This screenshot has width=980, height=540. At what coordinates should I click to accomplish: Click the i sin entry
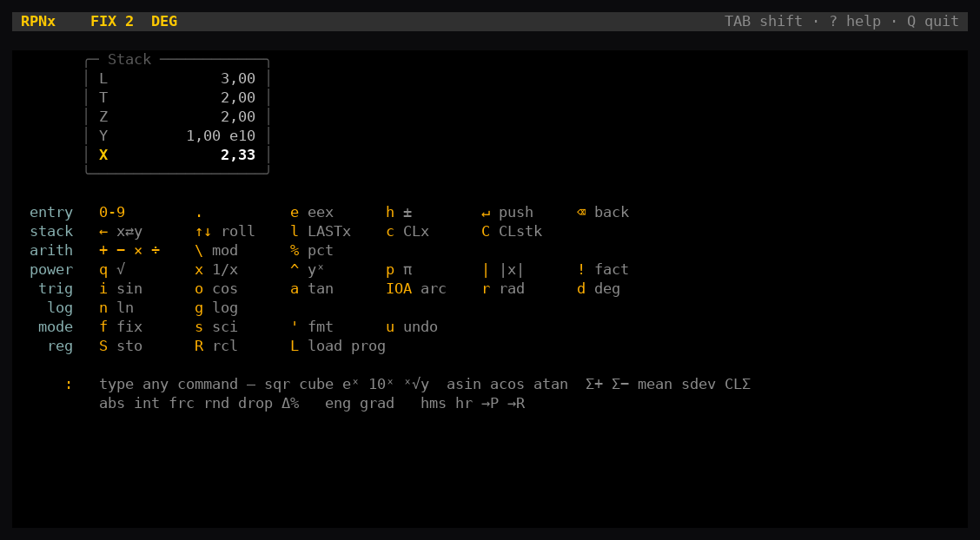[x=121, y=289]
